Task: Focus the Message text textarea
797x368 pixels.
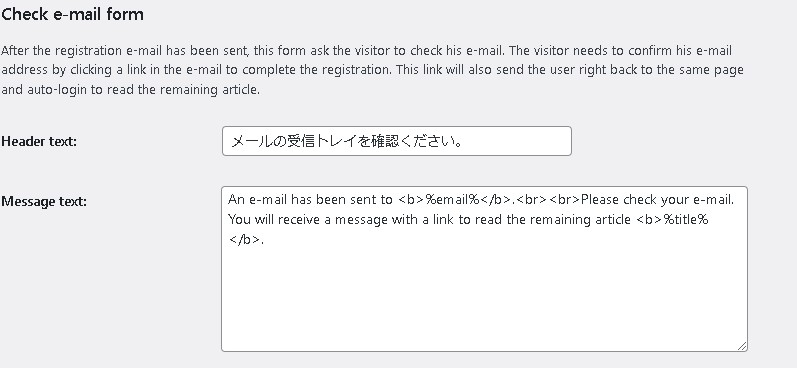Action: pos(484,269)
